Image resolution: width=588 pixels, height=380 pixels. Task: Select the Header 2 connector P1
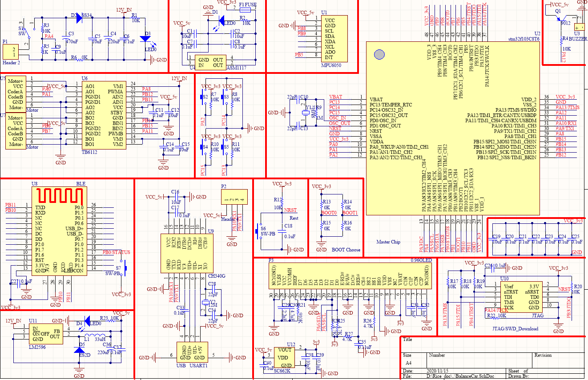coord(12,52)
